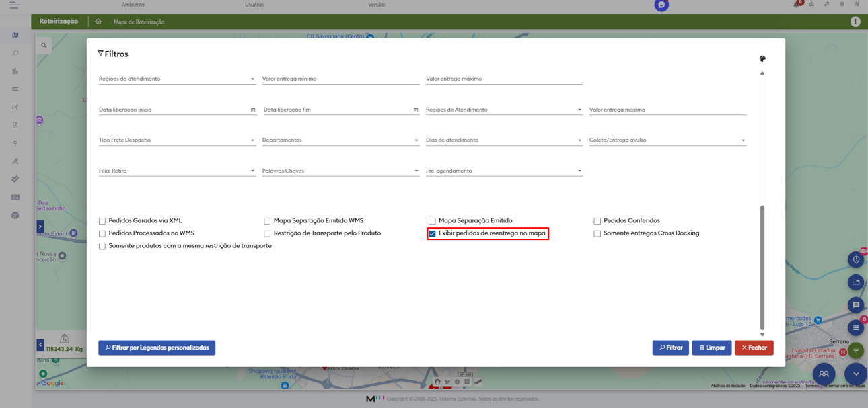
Task: Click the home icon beside Mapa de Roteirização
Action: pyautogui.click(x=98, y=22)
